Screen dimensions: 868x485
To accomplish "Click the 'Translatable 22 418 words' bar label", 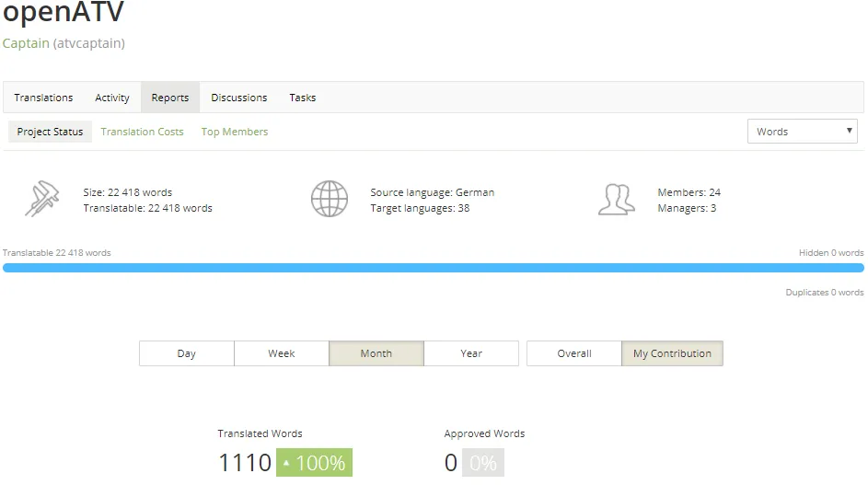I will click(56, 252).
